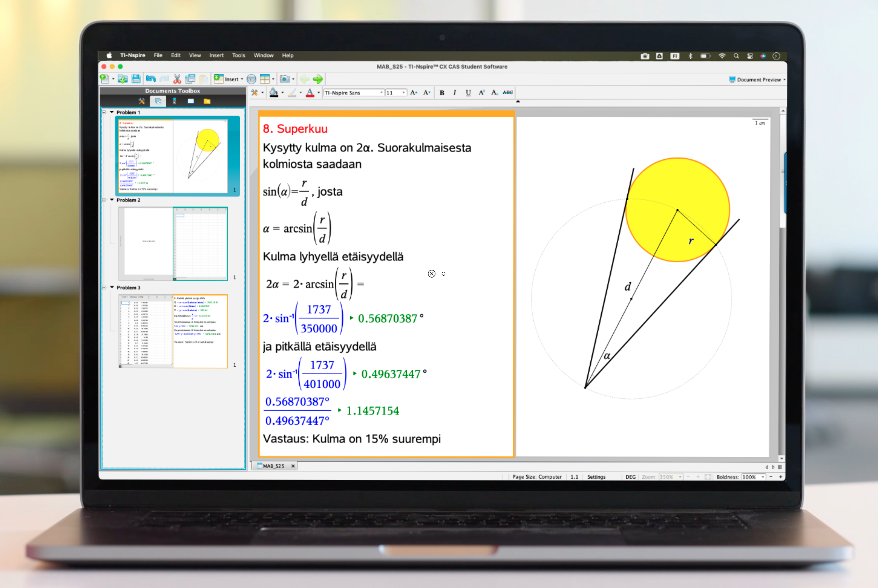Viewport: 878px width, 588px height.
Task: Click the camera screen capture icon
Action: tap(285, 79)
